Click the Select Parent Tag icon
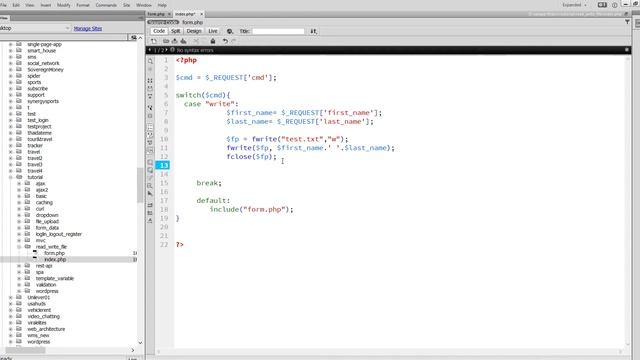This screenshot has width=640, height=360. click(150, 108)
